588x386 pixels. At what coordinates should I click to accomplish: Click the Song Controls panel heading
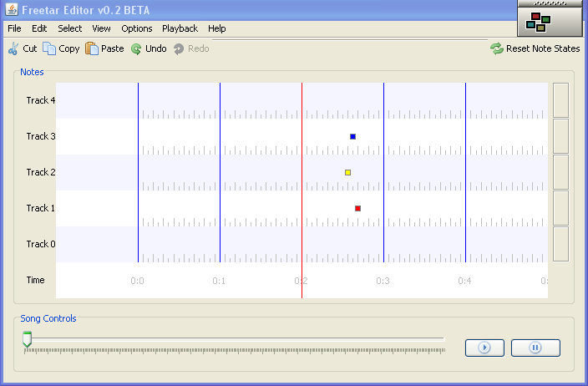point(48,318)
